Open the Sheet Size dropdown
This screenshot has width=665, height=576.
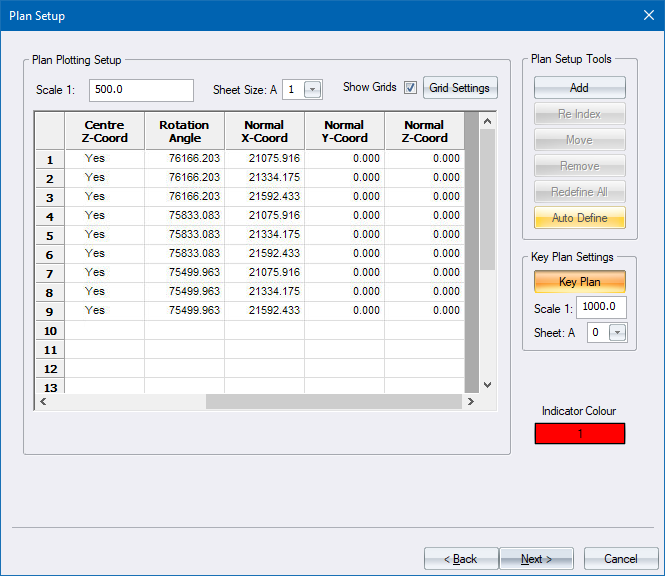tap(312, 90)
